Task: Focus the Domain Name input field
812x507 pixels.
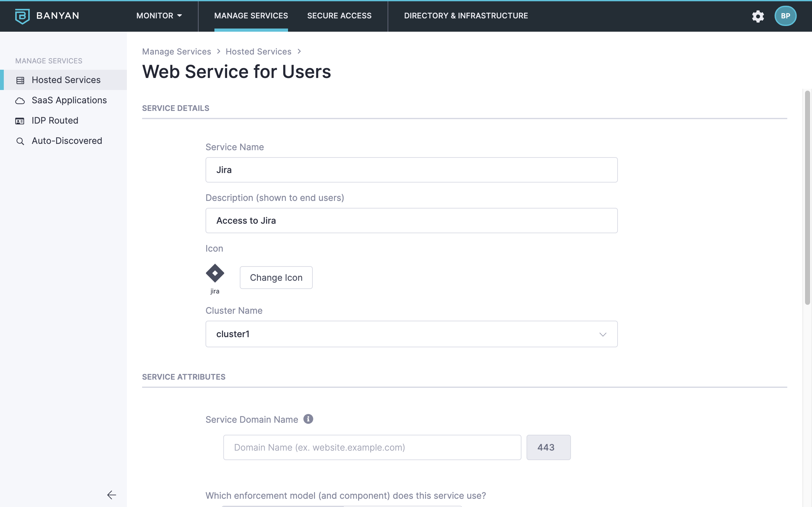Action: pos(372,447)
